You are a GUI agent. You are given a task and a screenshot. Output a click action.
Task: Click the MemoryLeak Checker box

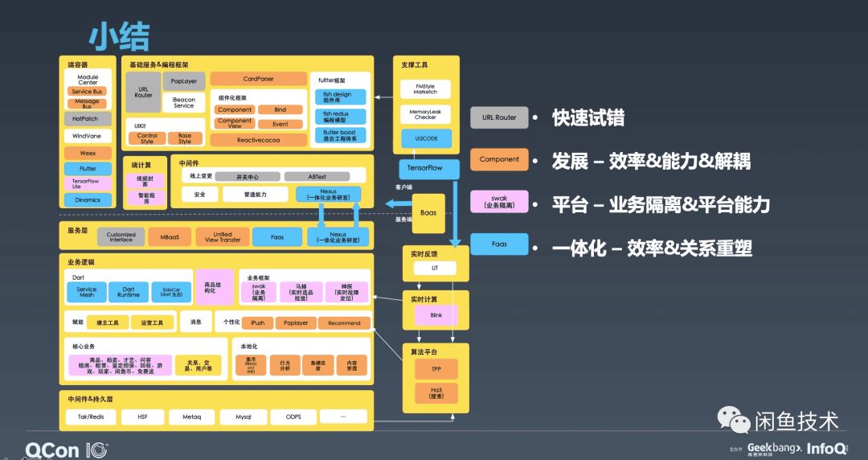(x=425, y=115)
